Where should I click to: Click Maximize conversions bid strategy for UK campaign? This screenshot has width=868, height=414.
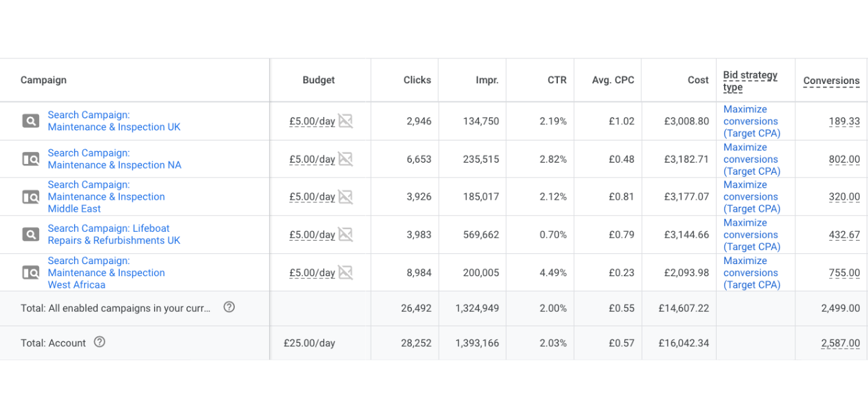point(752,121)
